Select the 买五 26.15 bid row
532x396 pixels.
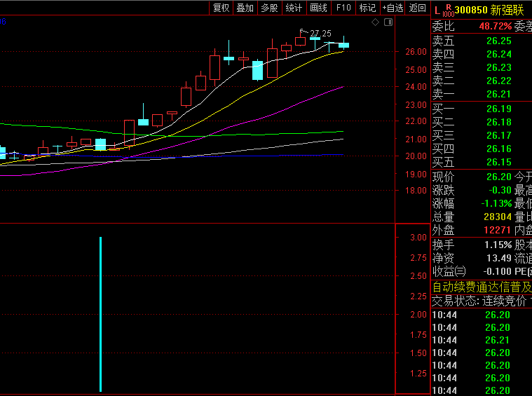482,162
